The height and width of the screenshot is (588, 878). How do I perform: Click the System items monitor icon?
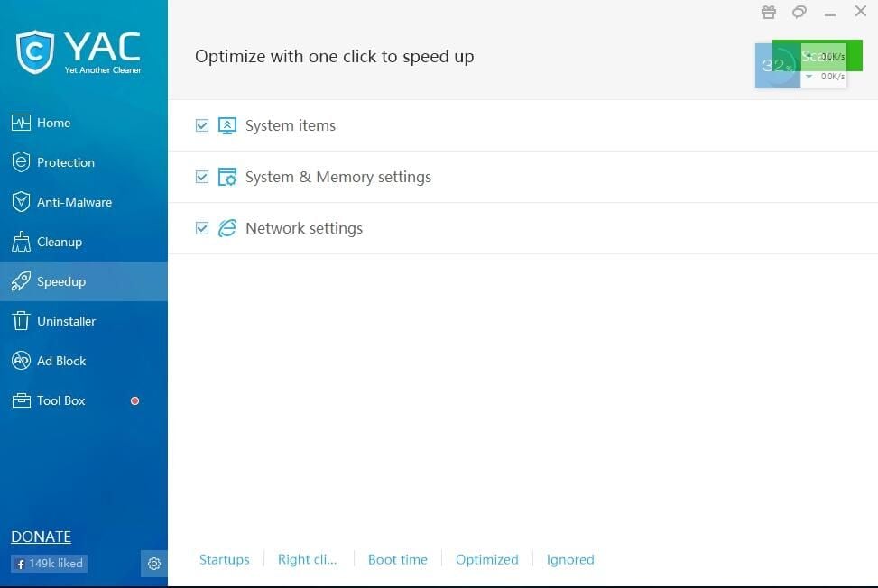click(226, 125)
